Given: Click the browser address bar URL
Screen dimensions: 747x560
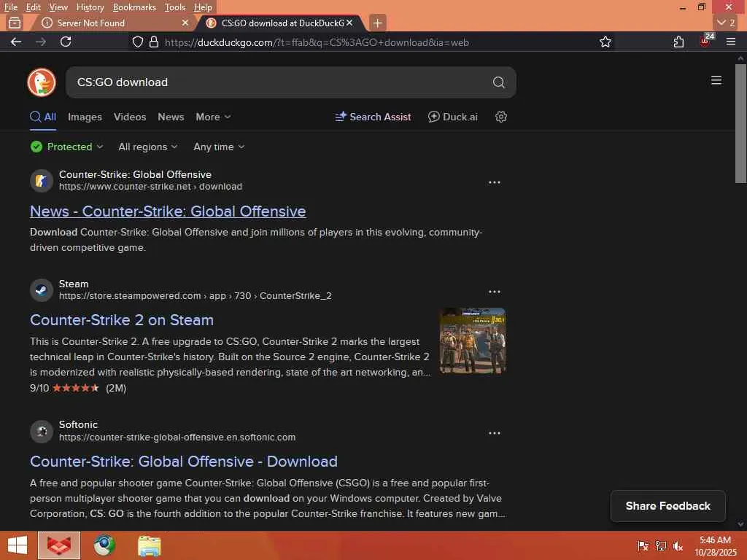Looking at the screenshot, I should (x=317, y=42).
